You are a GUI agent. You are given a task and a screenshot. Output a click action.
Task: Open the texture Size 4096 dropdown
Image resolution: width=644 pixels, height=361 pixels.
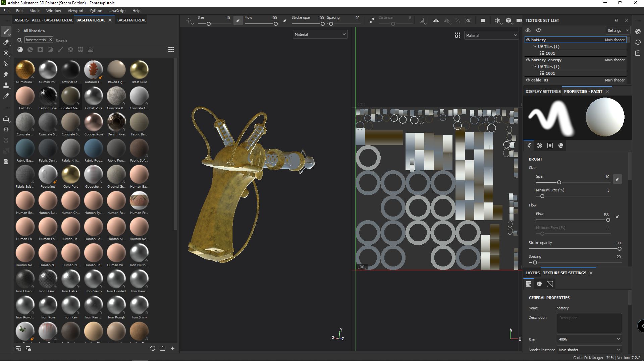click(589, 339)
